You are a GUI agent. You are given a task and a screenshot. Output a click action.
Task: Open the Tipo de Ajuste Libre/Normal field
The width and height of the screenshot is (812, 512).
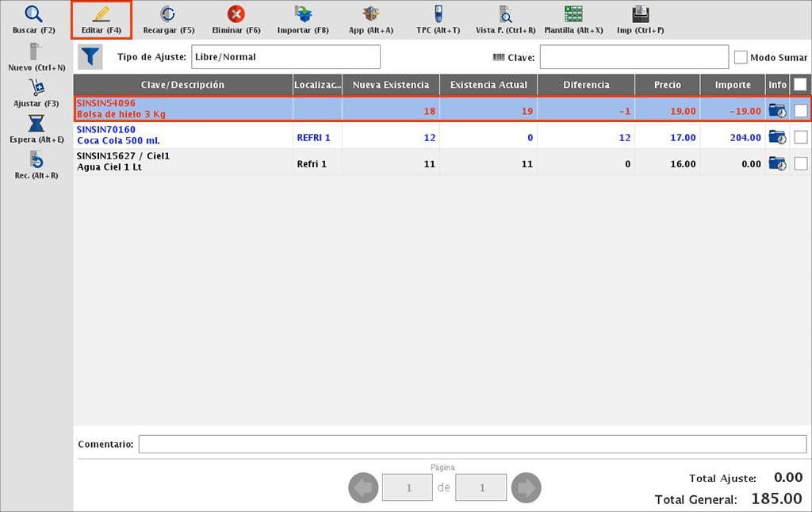pos(285,57)
